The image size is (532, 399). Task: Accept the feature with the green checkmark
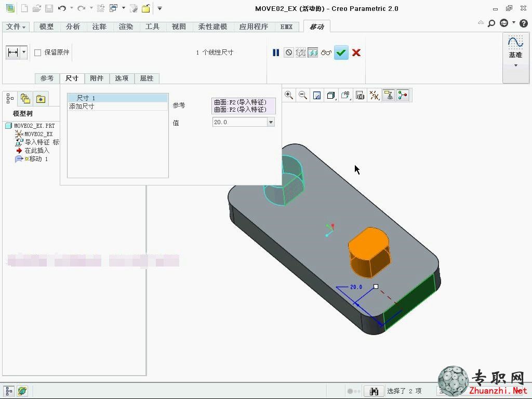(x=341, y=52)
